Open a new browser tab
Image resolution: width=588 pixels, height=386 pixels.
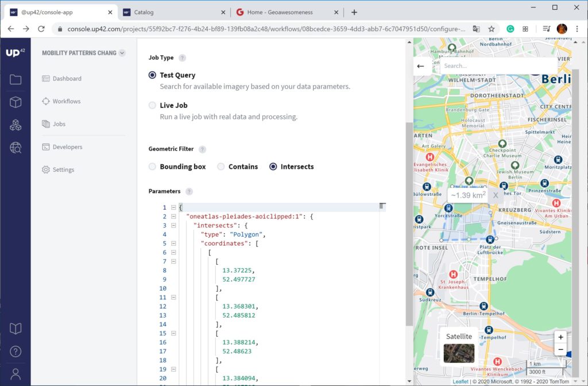click(354, 13)
